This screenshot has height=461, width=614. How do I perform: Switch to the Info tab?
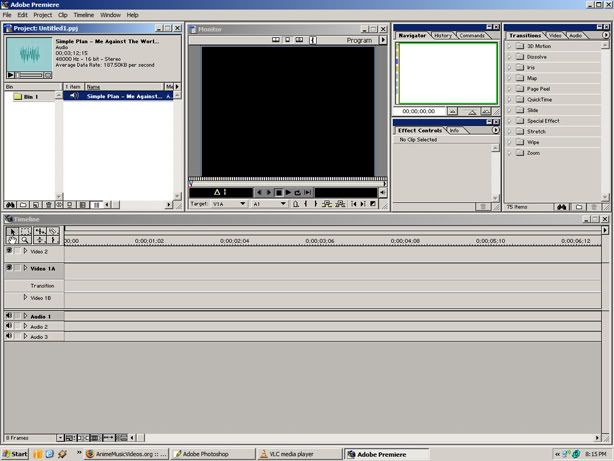coord(454,130)
